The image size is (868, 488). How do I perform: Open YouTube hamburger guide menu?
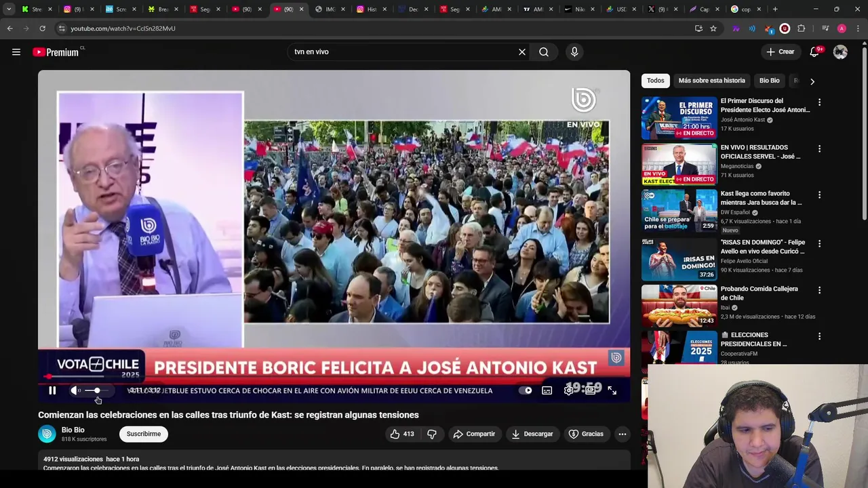[x=16, y=52]
